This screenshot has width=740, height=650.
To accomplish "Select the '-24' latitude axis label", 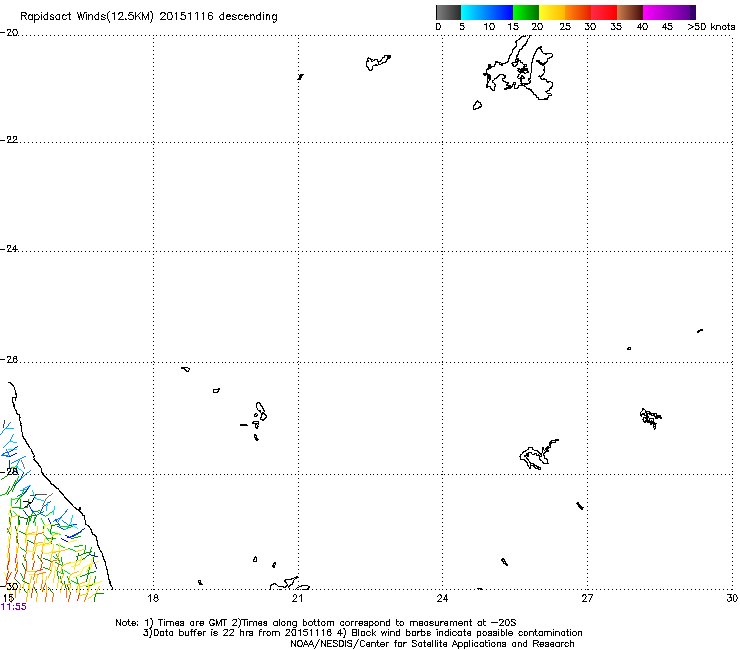I will [9, 248].
